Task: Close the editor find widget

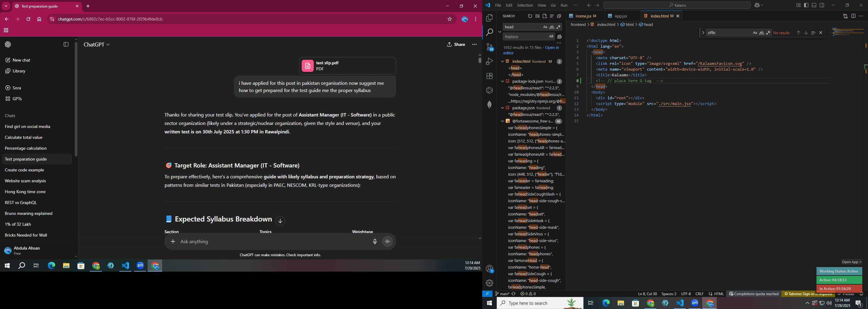Action: 821,33
